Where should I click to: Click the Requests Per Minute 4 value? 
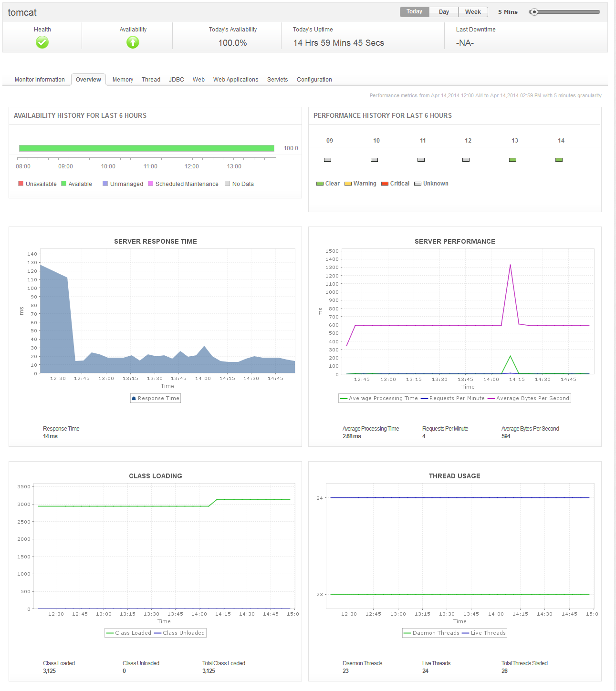[424, 436]
